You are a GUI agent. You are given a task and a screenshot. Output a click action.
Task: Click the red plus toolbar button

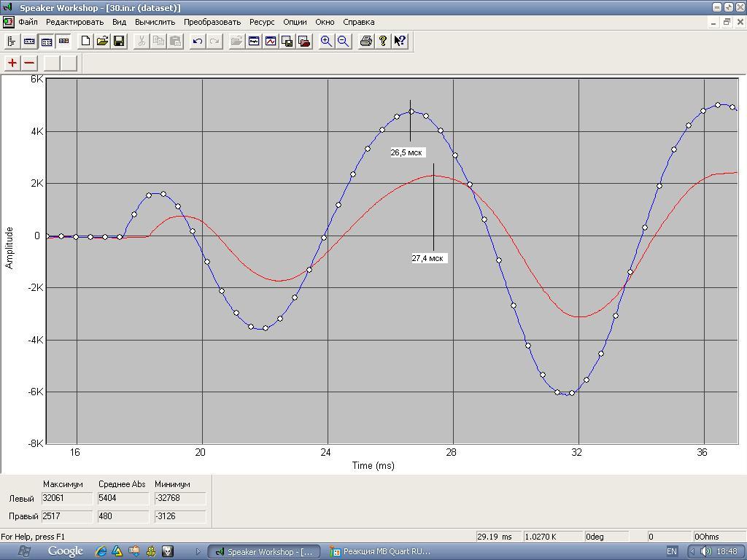tap(12, 63)
